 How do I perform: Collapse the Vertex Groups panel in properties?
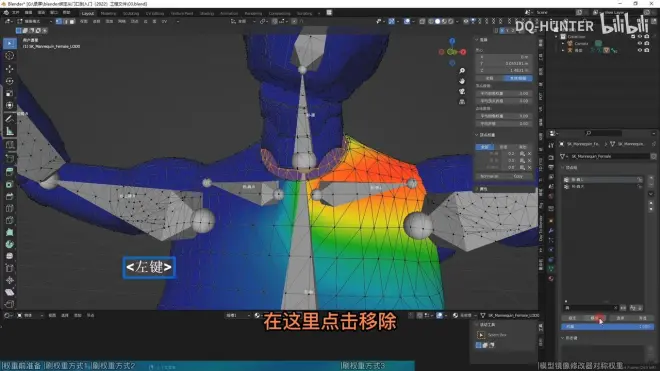click(563, 168)
